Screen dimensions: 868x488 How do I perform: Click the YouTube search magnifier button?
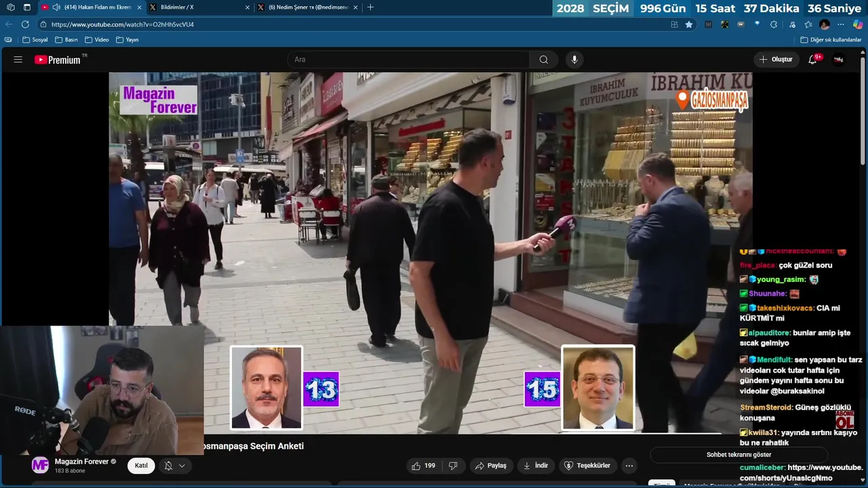544,60
